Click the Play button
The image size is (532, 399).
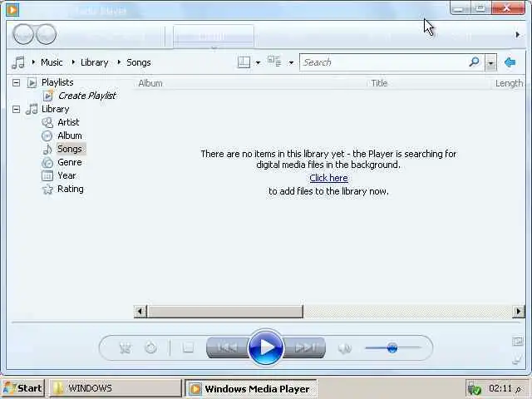pyautogui.click(x=266, y=347)
